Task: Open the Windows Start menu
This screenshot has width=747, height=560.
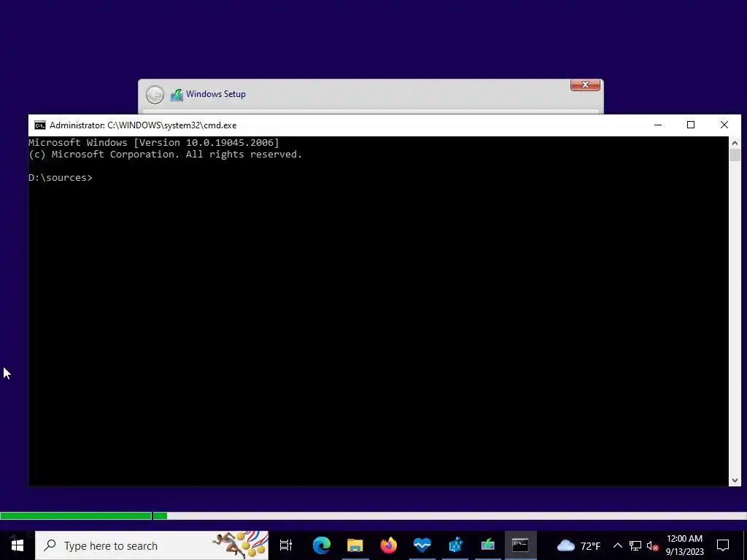Action: (x=18, y=545)
